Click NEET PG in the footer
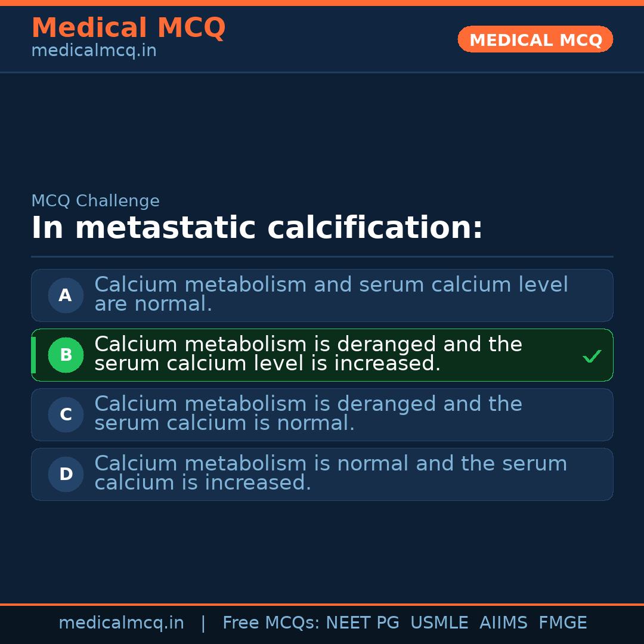This screenshot has height=644, width=644. [x=363, y=623]
